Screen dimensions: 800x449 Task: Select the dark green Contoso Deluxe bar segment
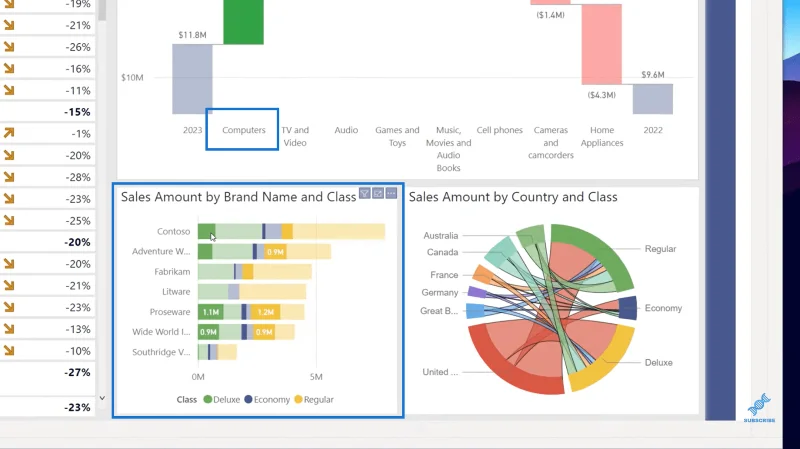[206, 231]
